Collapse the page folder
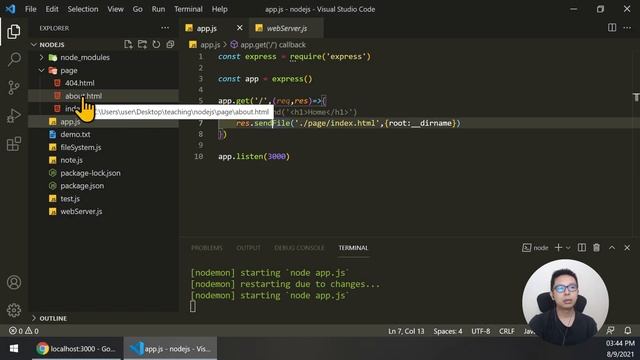Image resolution: width=640 pixels, height=360 pixels. [69, 71]
